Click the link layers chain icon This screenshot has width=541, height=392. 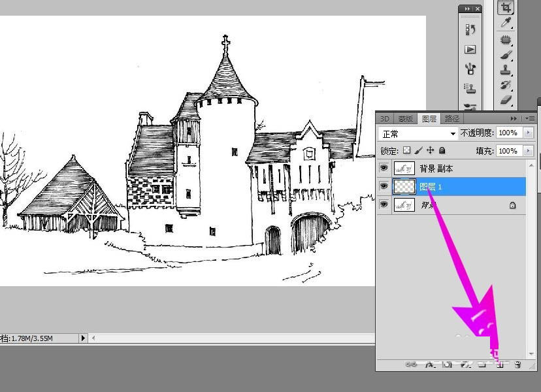point(412,365)
